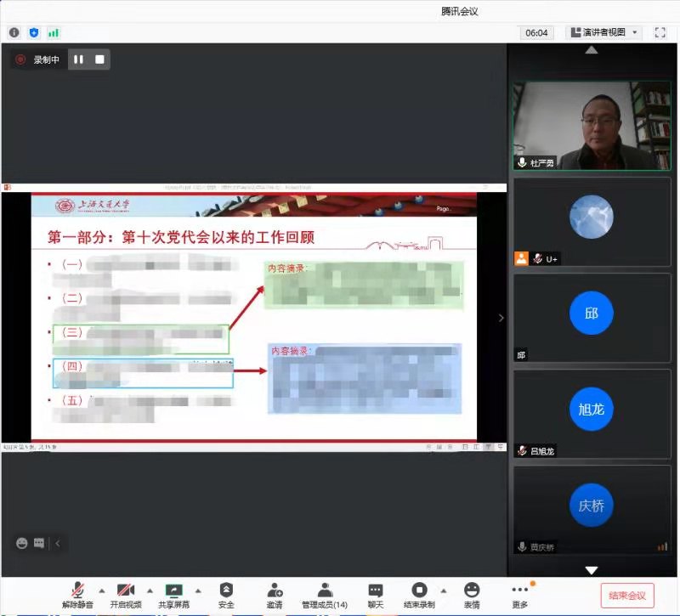Pause the ongoing recording
This screenshot has width=680, height=616.
(78, 59)
